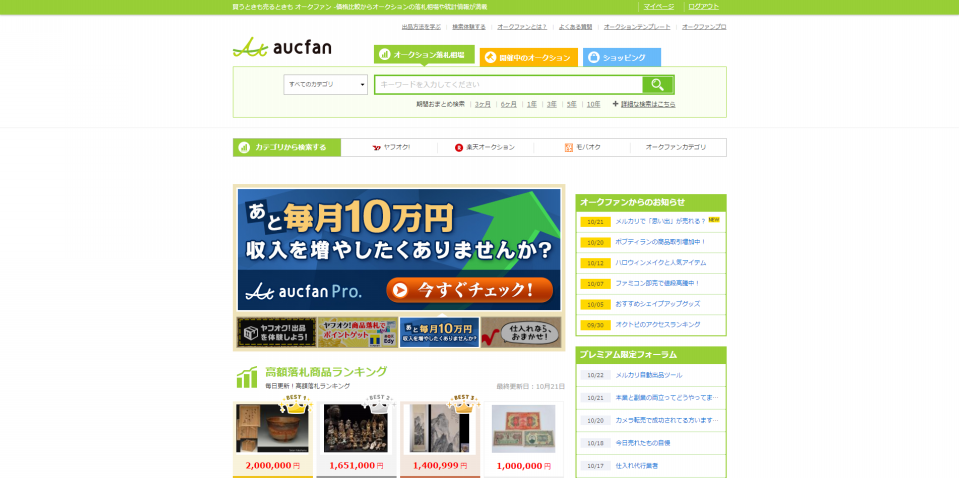The width and height of the screenshot is (959, 478).
Task: Select the ヤフオク!商品落札でポイントゲット banner thumbnail
Action: tap(357, 333)
